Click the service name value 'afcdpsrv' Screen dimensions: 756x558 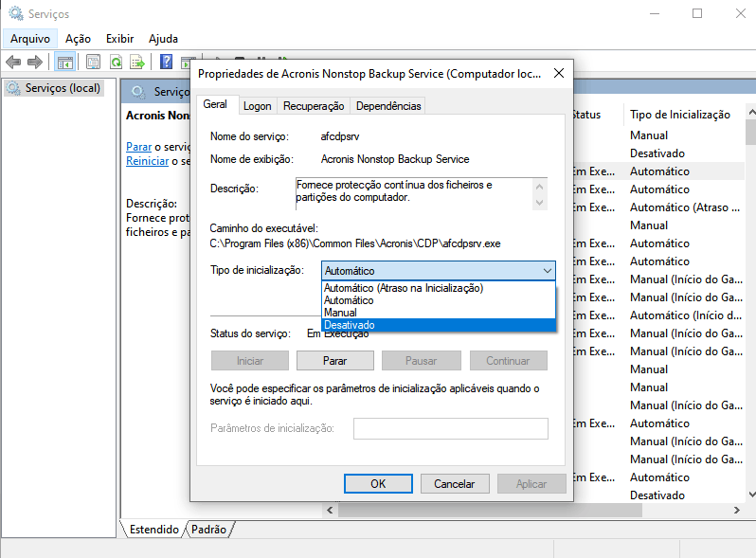point(340,136)
